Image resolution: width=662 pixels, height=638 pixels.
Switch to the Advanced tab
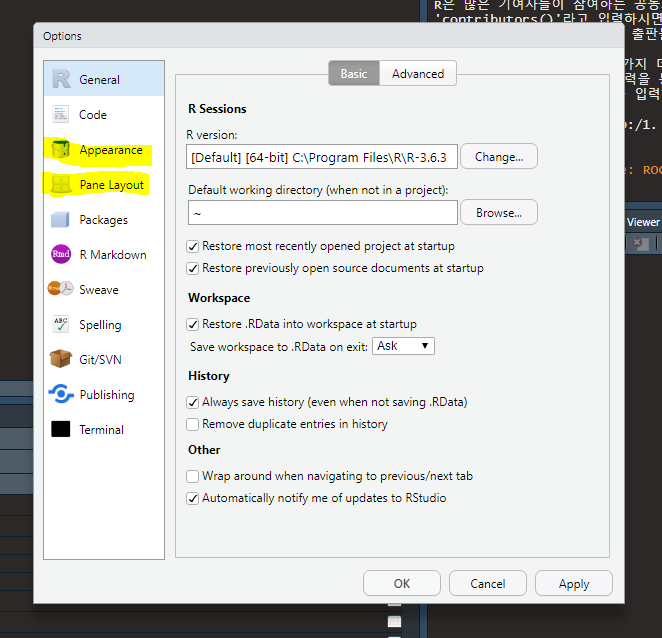tap(418, 73)
